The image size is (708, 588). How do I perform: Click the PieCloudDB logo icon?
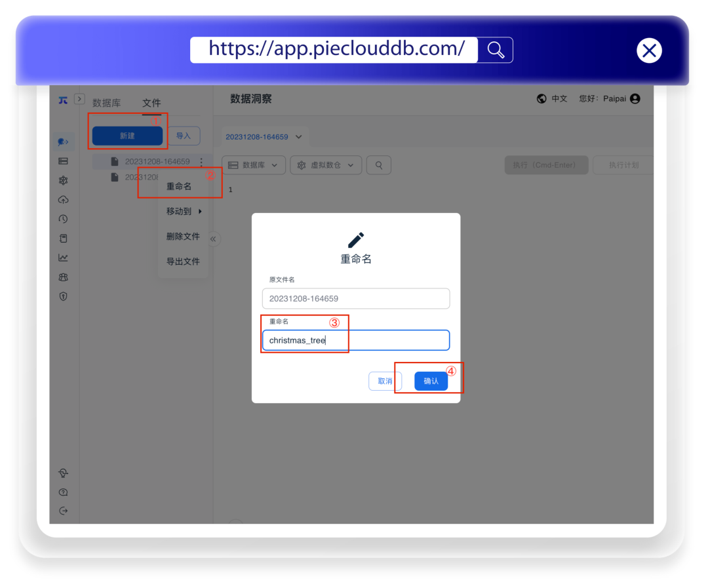point(63,100)
